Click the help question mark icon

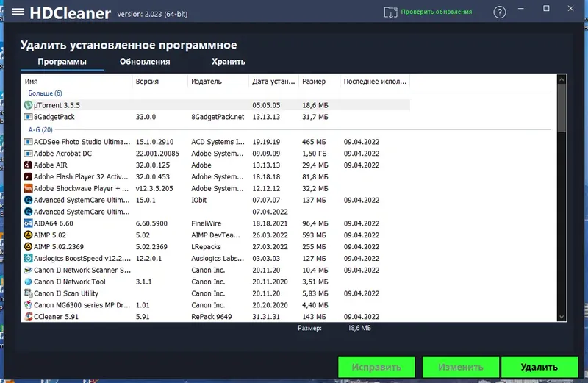(500, 12)
